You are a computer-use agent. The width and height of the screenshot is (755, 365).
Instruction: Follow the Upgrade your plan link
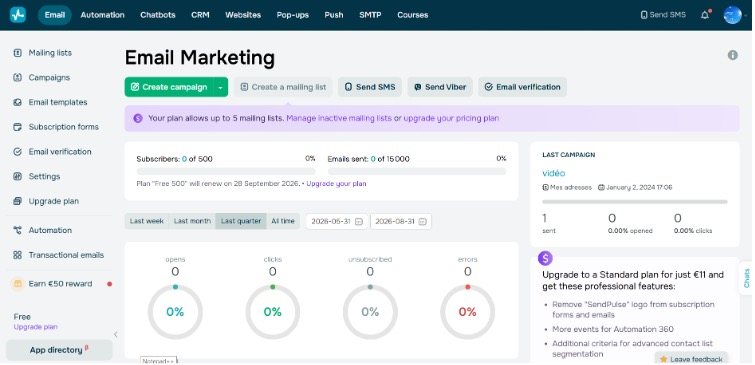coord(336,183)
